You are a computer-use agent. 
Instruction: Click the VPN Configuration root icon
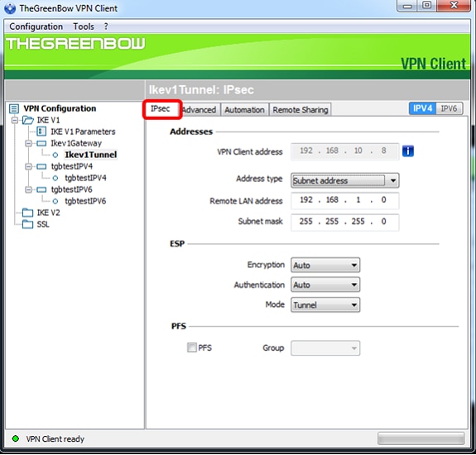14,108
